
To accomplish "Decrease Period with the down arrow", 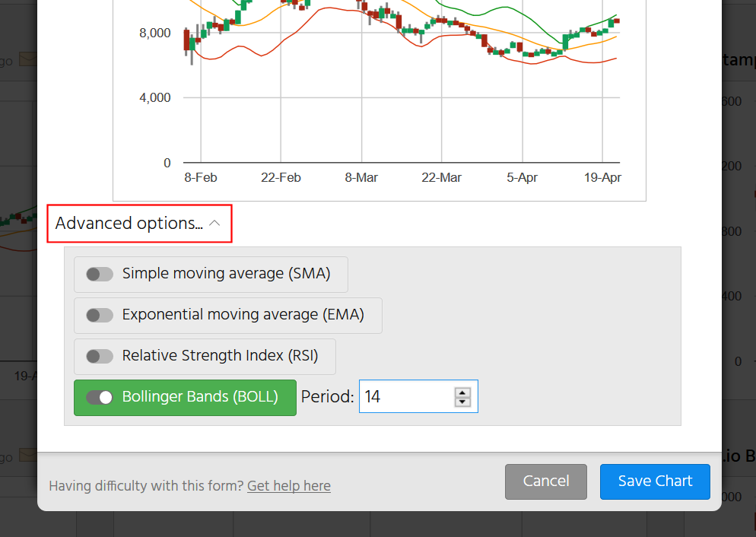I will 462,402.
